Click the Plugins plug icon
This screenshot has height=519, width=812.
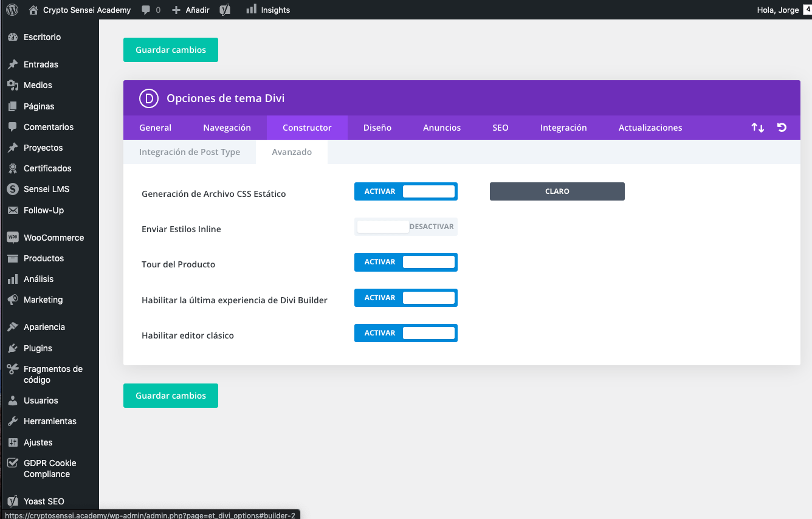(x=13, y=348)
